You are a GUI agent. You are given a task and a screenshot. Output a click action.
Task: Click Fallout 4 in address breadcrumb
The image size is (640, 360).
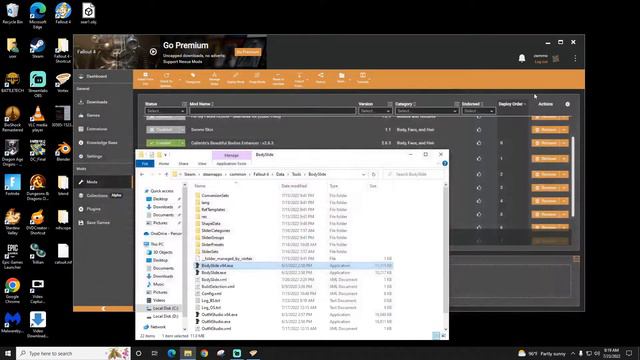[261, 174]
